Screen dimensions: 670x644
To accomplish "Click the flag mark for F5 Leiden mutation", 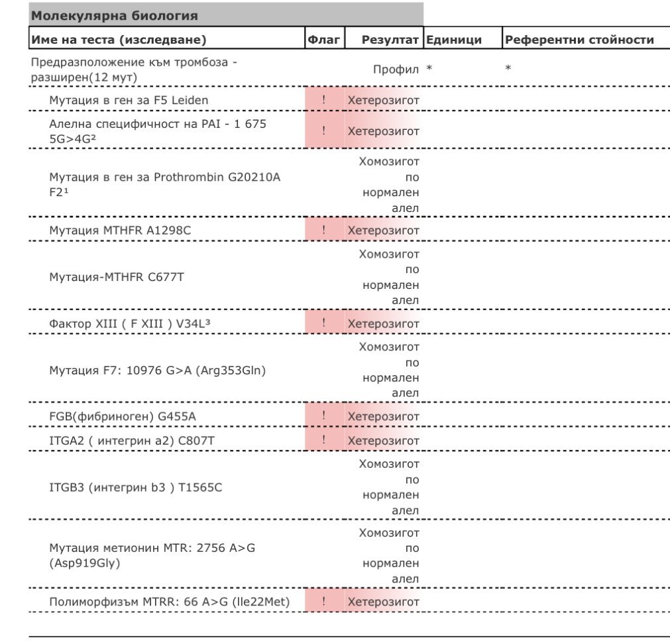I will [x=324, y=100].
